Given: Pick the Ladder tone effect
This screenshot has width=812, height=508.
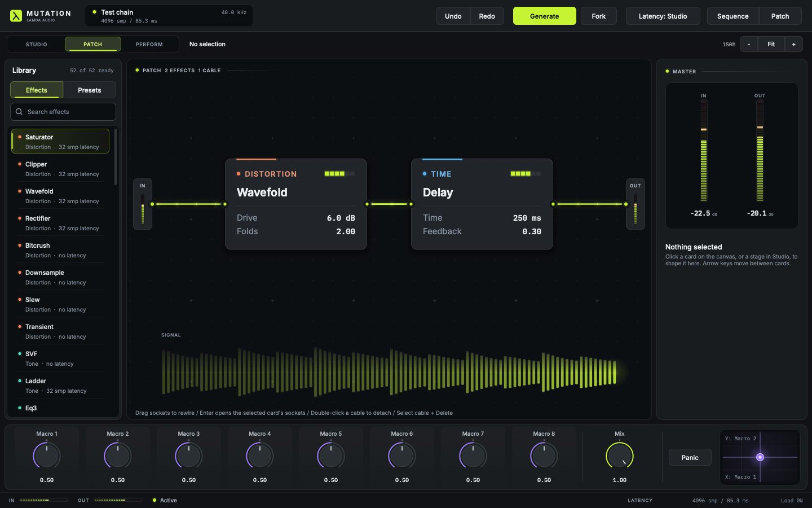Looking at the screenshot, I should click(x=60, y=386).
